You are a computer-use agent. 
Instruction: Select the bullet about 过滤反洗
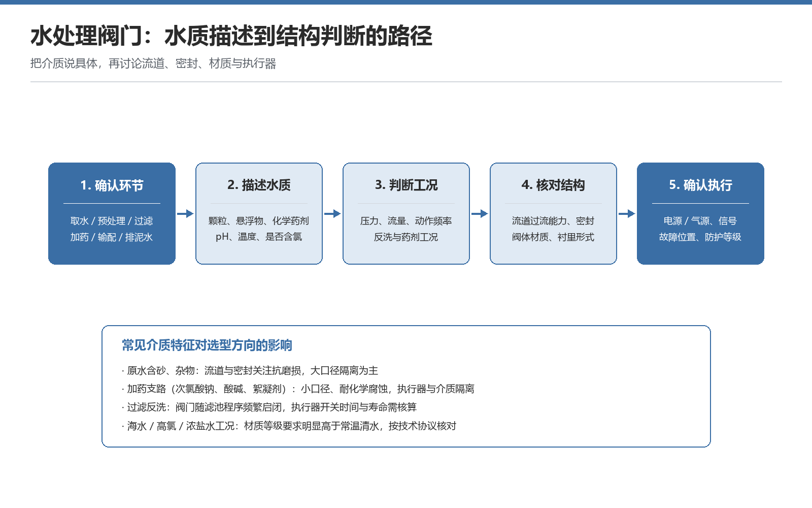tap(269, 407)
